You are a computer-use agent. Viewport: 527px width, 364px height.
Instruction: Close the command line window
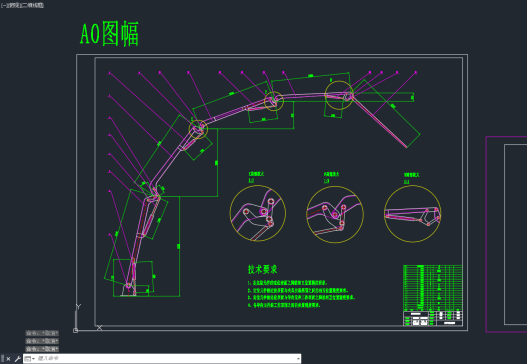[8, 359]
